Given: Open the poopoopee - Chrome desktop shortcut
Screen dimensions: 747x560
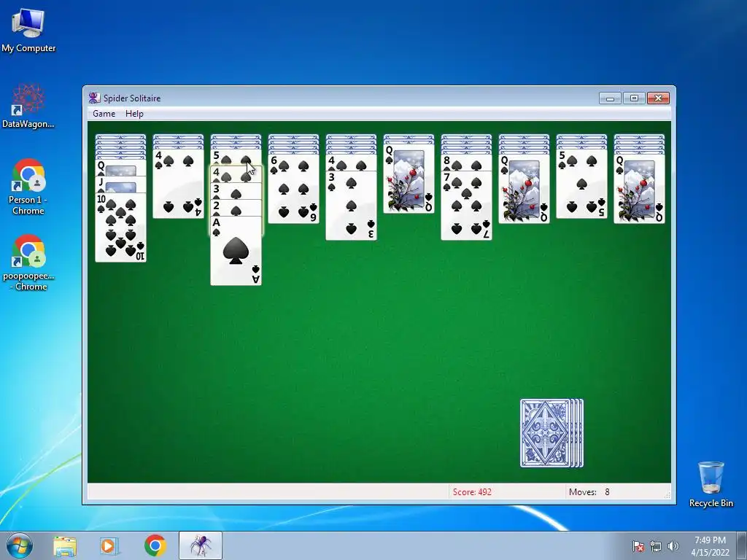Looking at the screenshot, I should coord(28,262).
